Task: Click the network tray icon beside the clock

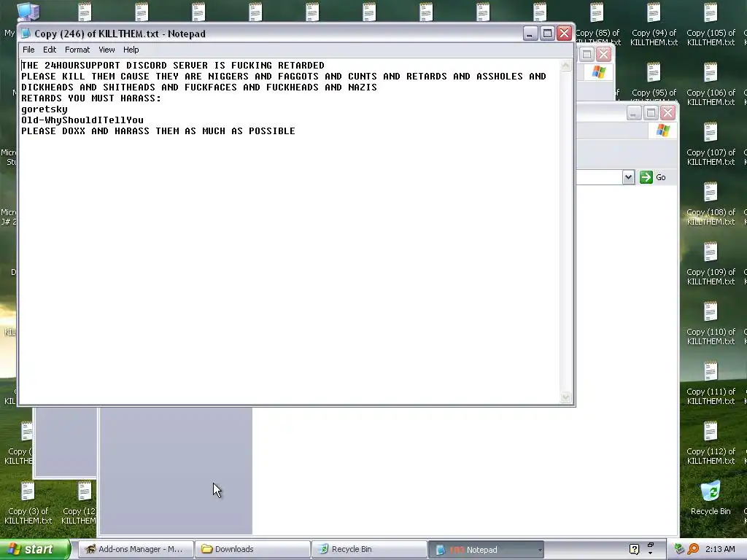Action: 679,550
